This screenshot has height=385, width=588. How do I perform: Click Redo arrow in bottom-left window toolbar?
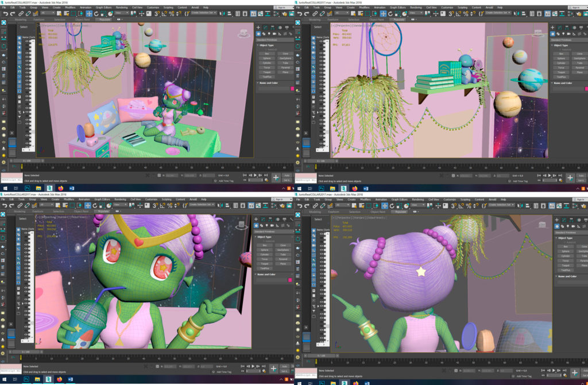point(11,204)
